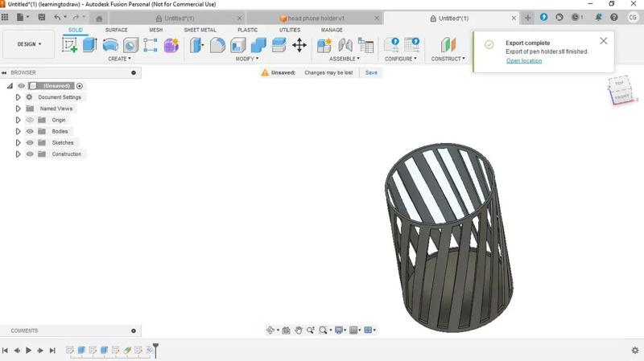Toggle the Comments panel dot
Screen dimensions: 644x361
click(134, 330)
